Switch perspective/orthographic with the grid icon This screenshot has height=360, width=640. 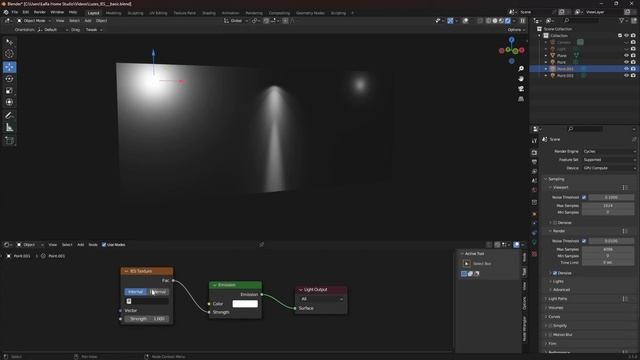click(x=521, y=99)
